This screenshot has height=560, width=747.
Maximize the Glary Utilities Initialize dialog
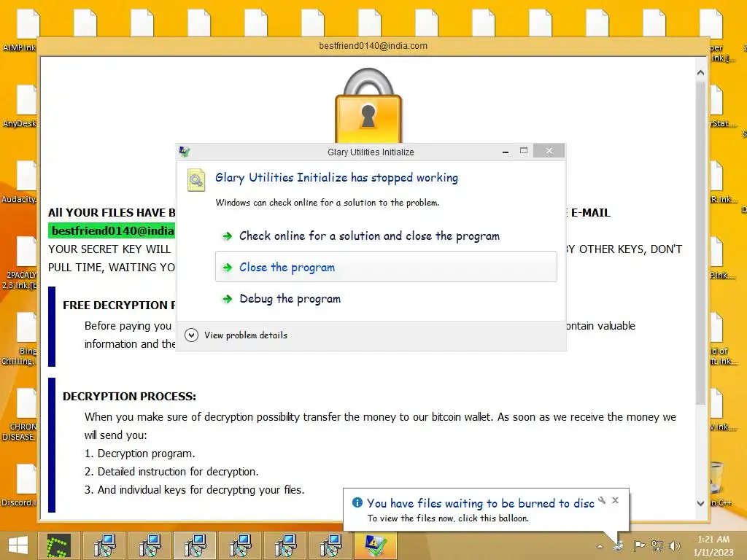tap(524, 151)
